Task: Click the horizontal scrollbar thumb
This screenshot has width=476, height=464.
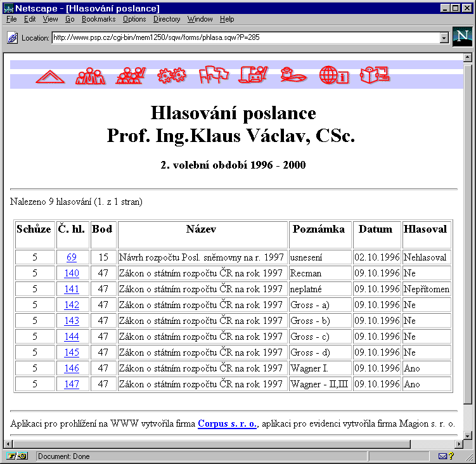Action: point(211,444)
